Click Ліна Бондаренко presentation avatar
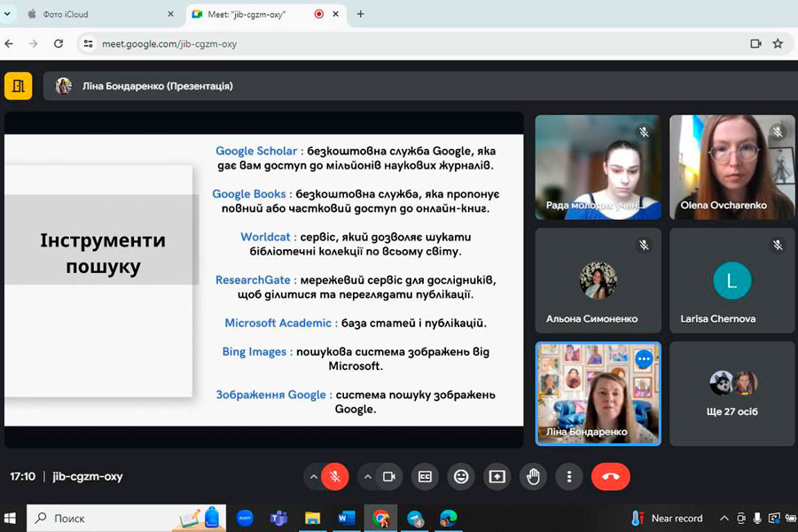Image resolution: width=798 pixels, height=532 pixels. [x=64, y=86]
